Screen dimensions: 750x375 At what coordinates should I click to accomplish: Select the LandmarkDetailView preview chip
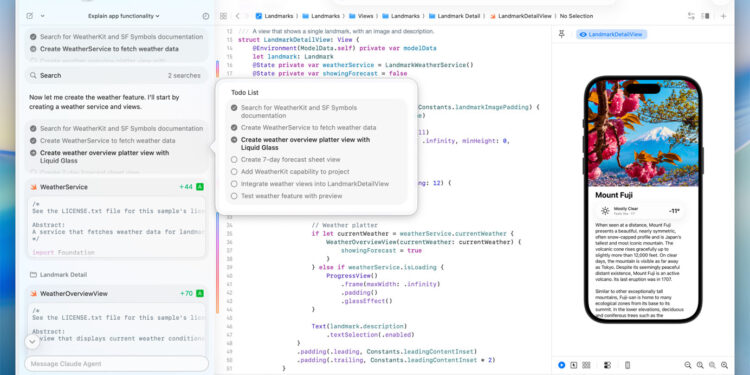click(611, 34)
